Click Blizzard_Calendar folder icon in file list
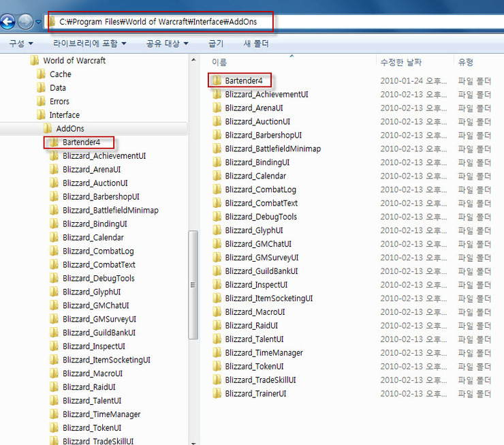The height and width of the screenshot is (445, 504). 217,176
